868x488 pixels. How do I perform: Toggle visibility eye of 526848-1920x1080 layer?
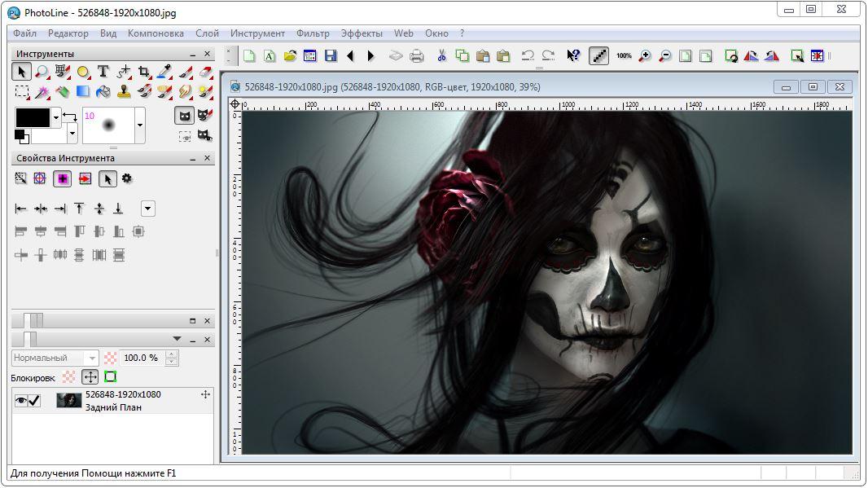20,400
